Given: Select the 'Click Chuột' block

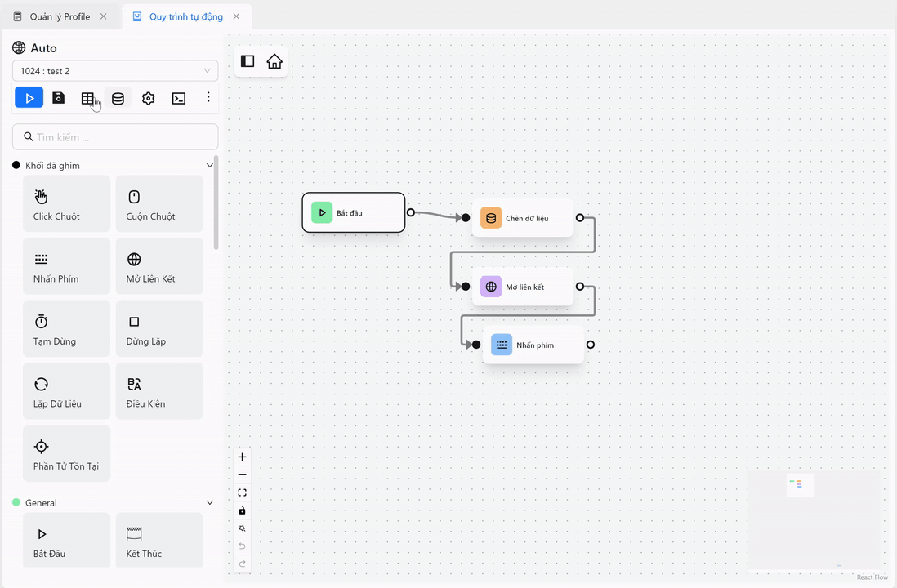Looking at the screenshot, I should click(x=66, y=204).
